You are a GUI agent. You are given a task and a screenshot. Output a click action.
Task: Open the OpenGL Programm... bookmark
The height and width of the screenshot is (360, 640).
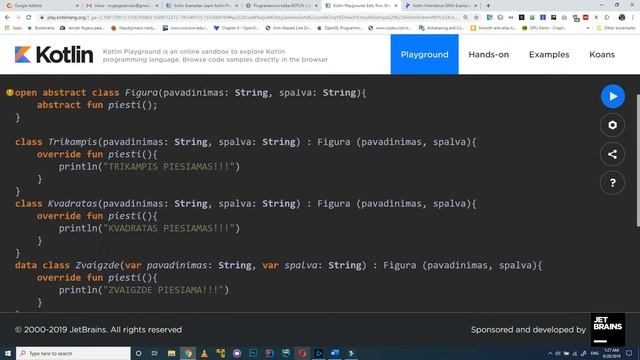[x=340, y=28]
